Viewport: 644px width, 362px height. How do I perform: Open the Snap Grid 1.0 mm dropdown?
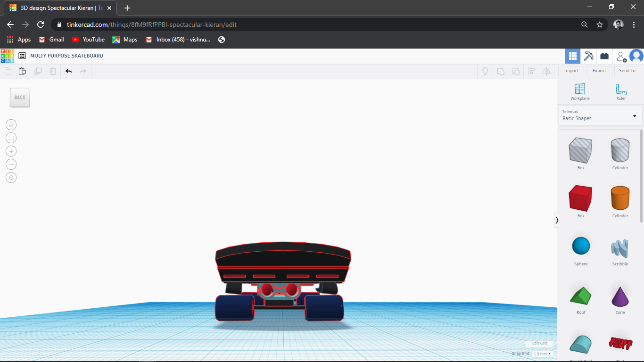[x=542, y=354]
